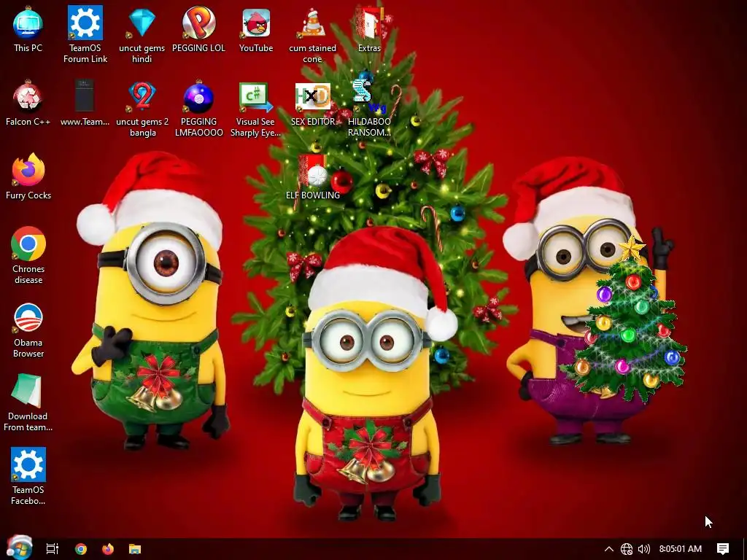Show hidden system tray icons
The width and height of the screenshot is (747, 560).
[x=609, y=549]
